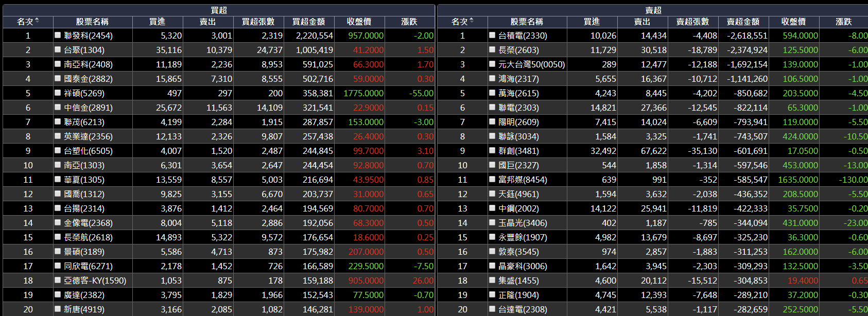Tick the checkbox beside 國泰金(2882)
The height and width of the screenshot is (316, 868).
[x=58, y=79]
